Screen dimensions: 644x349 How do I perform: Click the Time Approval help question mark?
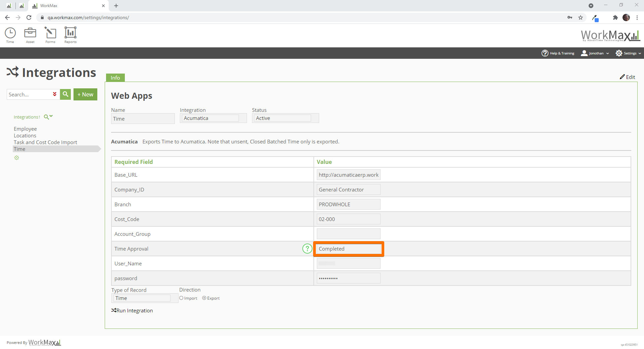tap(307, 249)
